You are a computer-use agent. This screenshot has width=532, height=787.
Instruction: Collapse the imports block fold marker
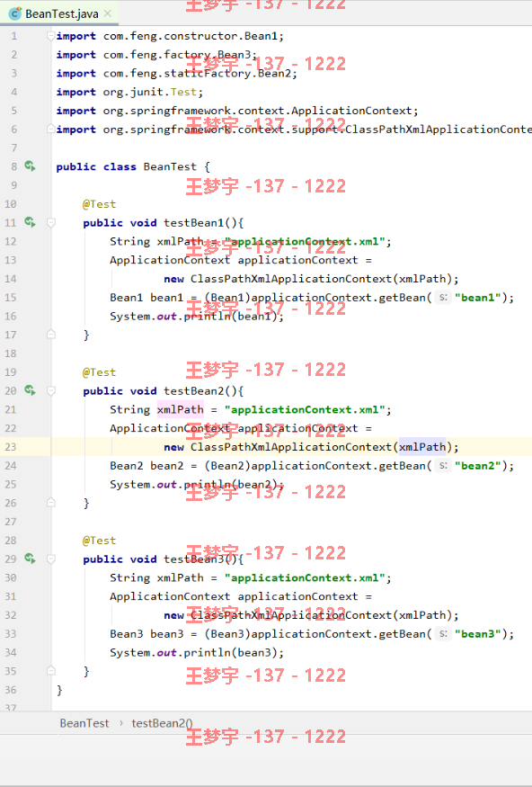[x=50, y=36]
